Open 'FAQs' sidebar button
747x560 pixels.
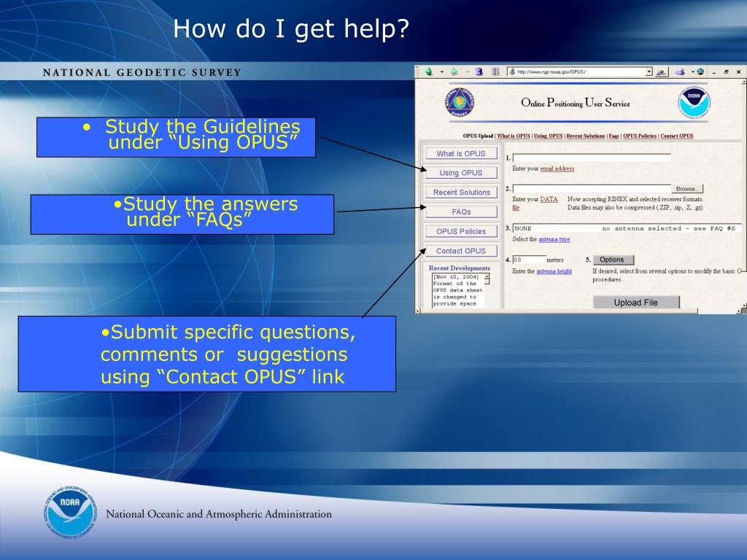(461, 211)
